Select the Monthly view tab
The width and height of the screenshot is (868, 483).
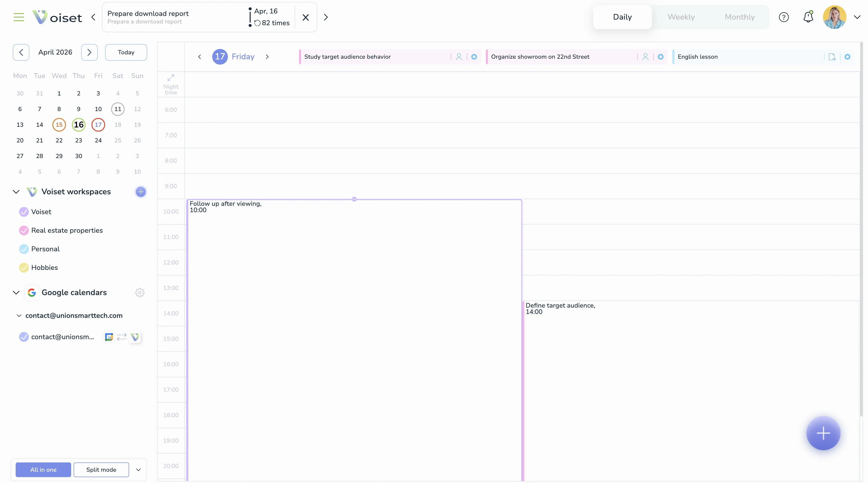740,17
